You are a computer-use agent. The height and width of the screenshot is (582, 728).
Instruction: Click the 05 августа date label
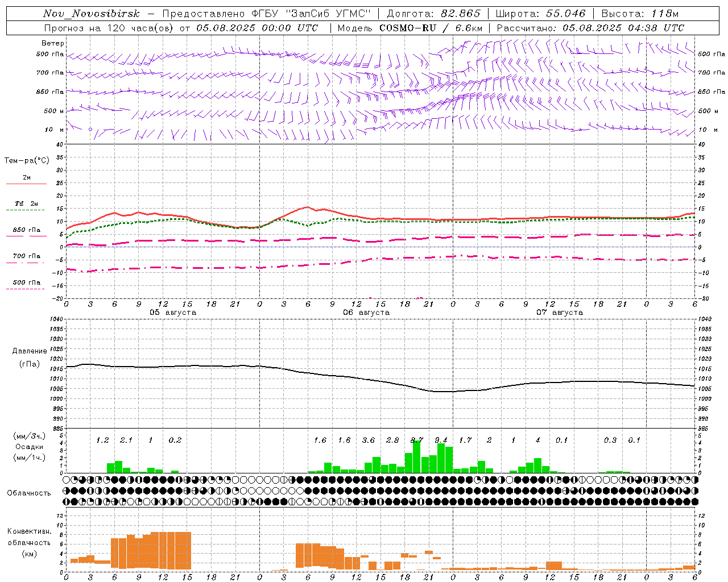pos(173,313)
